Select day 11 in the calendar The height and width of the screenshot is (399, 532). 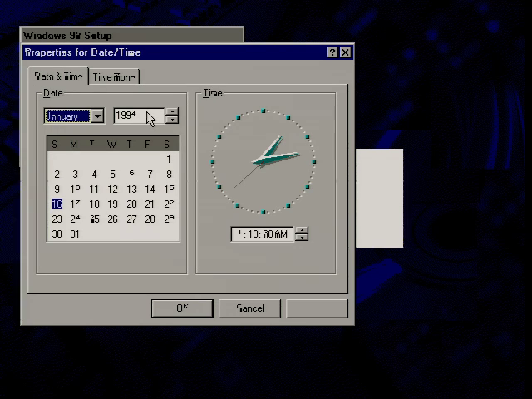[x=94, y=189]
